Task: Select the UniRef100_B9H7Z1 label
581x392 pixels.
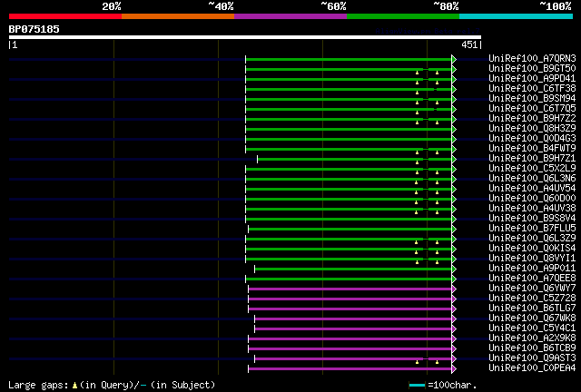Action: (532, 158)
